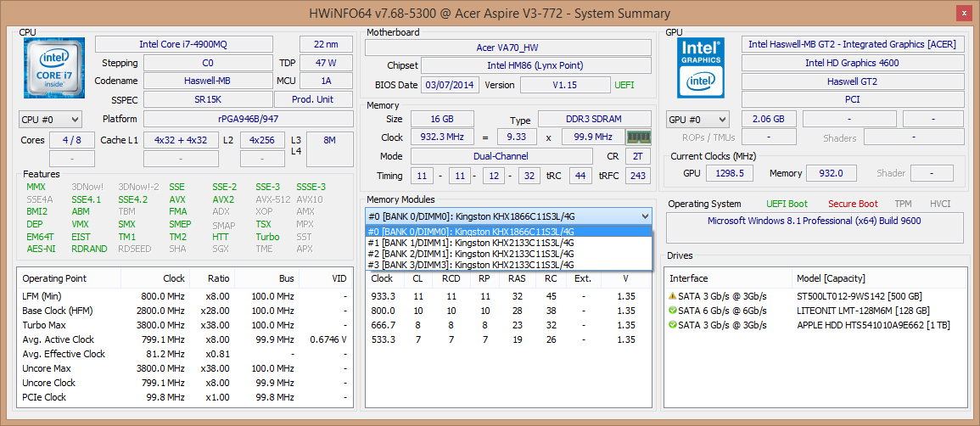The height and width of the screenshot is (426, 980).
Task: Click the TDP 47 W value
Action: click(327, 63)
